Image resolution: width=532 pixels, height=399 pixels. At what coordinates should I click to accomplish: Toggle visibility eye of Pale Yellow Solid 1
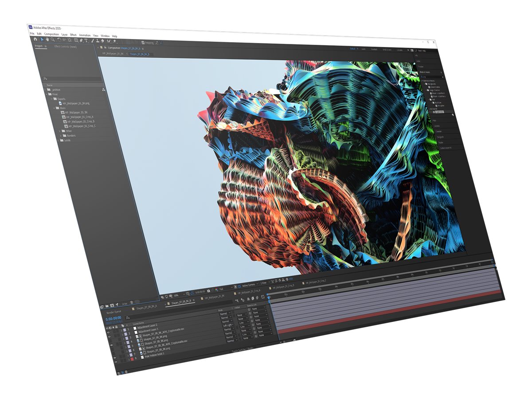(116, 362)
